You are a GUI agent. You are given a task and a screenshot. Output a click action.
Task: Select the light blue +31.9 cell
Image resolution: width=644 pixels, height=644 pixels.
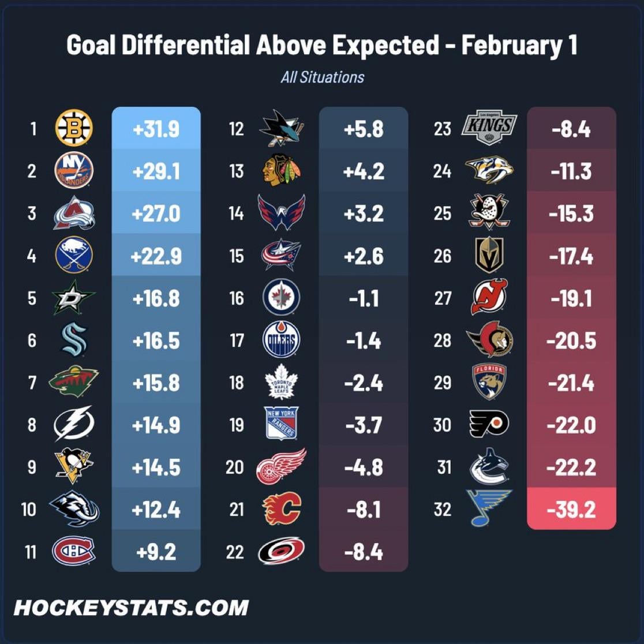point(156,129)
